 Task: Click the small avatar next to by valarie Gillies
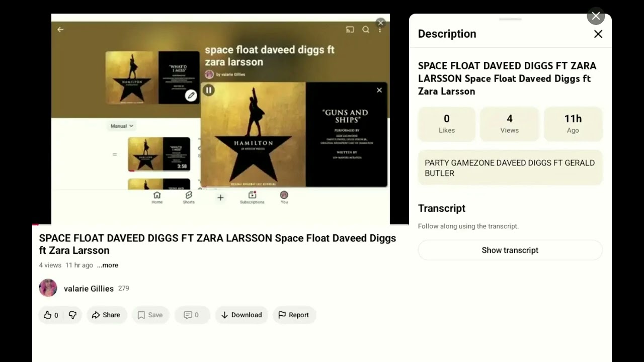pos(209,74)
